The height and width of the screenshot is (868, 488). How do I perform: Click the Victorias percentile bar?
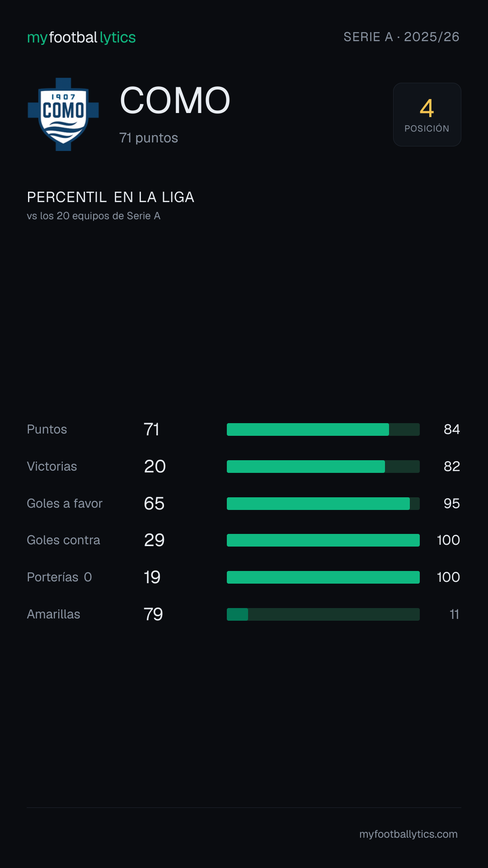click(323, 467)
